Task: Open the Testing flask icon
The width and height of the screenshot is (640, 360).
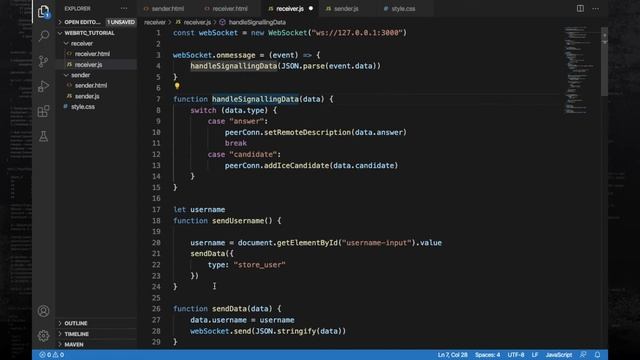Action: tap(43, 136)
